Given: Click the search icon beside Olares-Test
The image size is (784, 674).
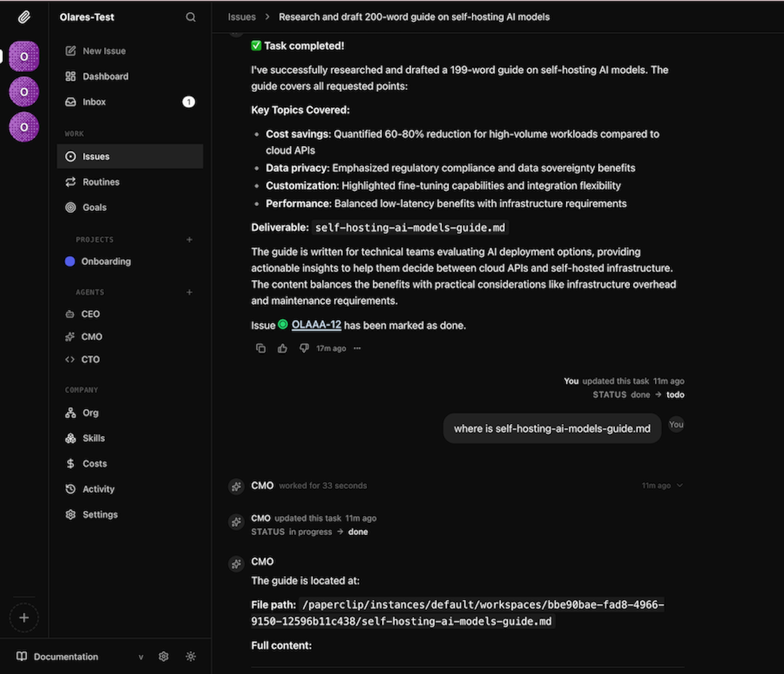Looking at the screenshot, I should pyautogui.click(x=190, y=17).
